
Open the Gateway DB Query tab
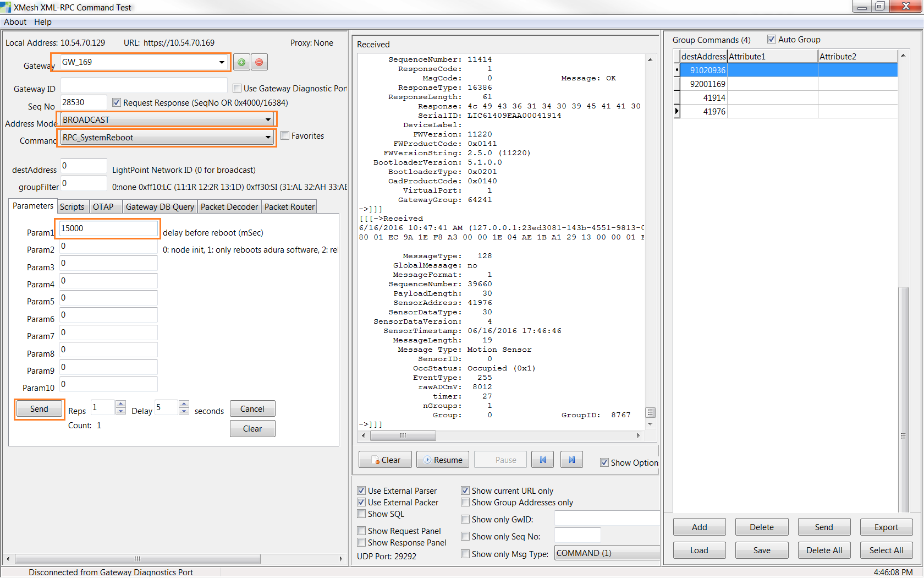point(160,206)
